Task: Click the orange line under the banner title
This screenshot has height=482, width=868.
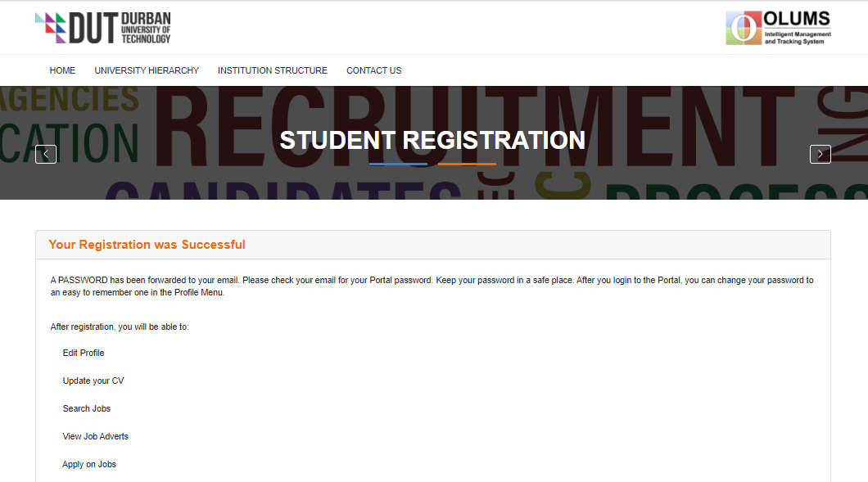Action: (467, 164)
